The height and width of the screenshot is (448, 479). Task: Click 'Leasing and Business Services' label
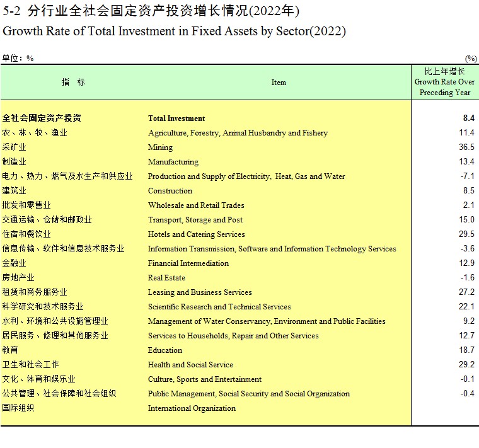[x=200, y=292]
